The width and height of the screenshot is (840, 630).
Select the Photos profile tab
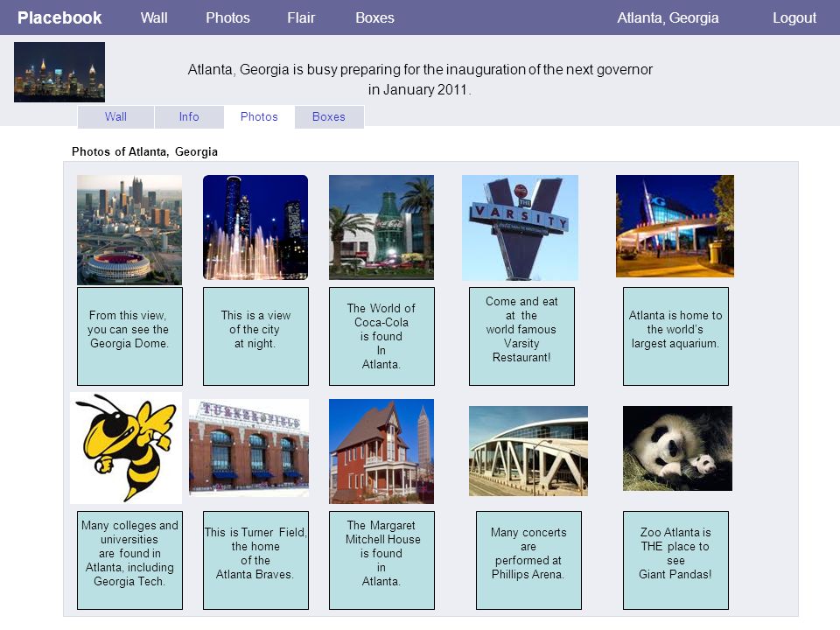tap(259, 116)
